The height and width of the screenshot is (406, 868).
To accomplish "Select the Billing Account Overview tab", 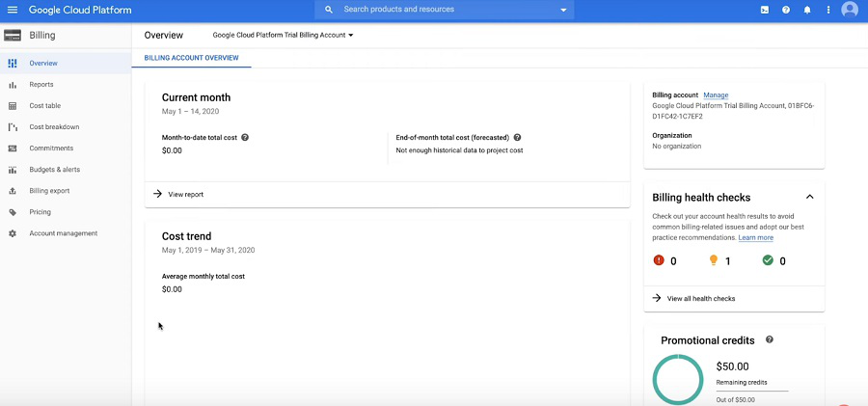I will coord(192,58).
